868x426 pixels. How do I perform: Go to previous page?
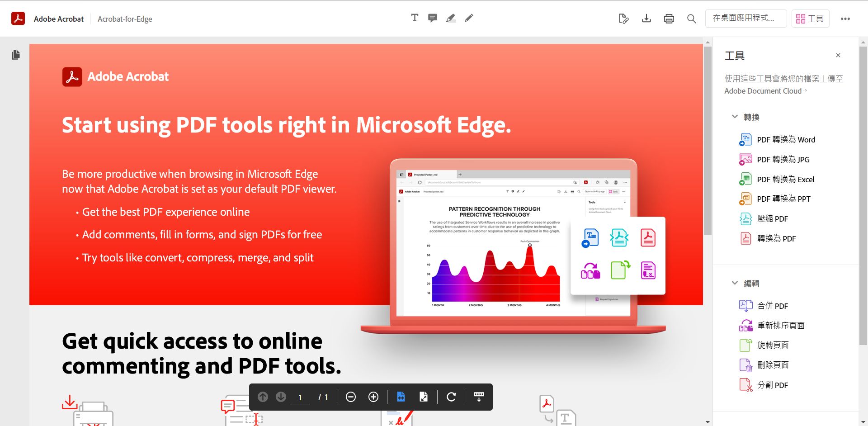pyautogui.click(x=263, y=397)
